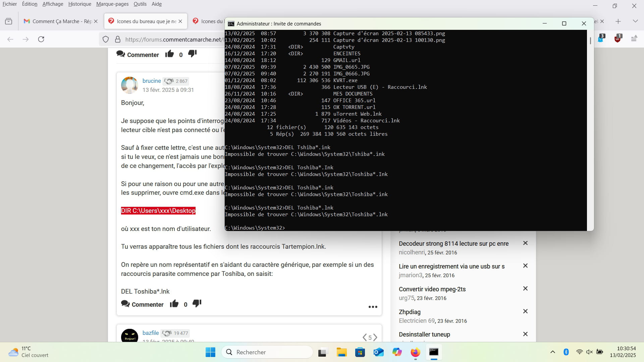Open the three-dot menu on brucine's post
Screen dimensions: 644x362
[x=373, y=307]
